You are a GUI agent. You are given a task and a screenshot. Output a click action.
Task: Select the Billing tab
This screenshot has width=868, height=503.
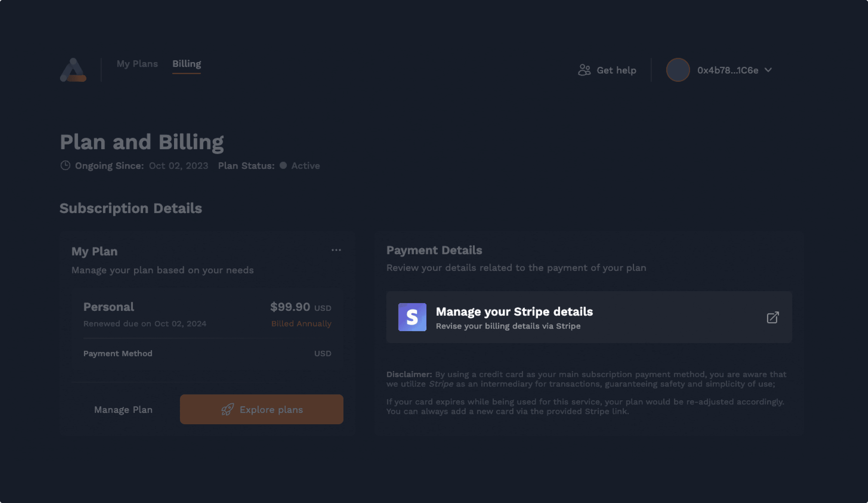tap(186, 64)
